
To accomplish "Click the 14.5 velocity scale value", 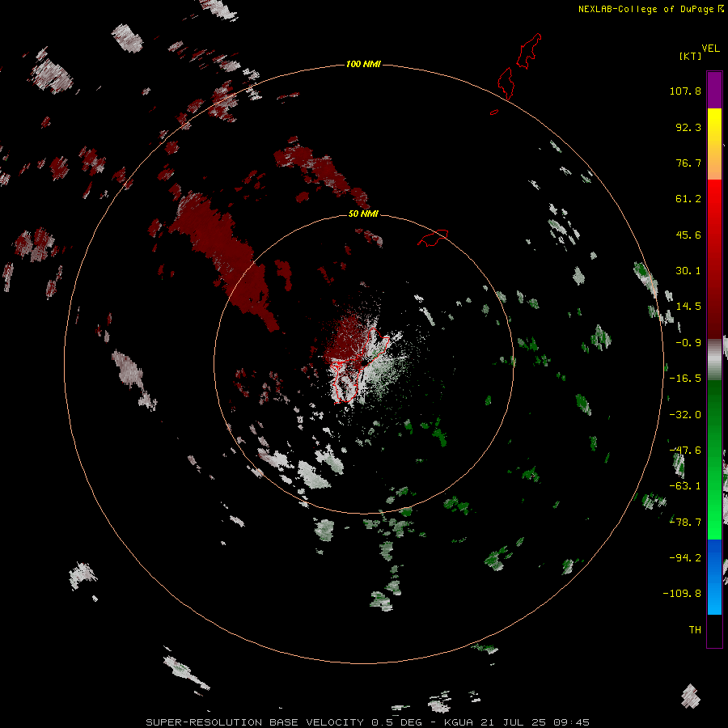I will (x=688, y=307).
